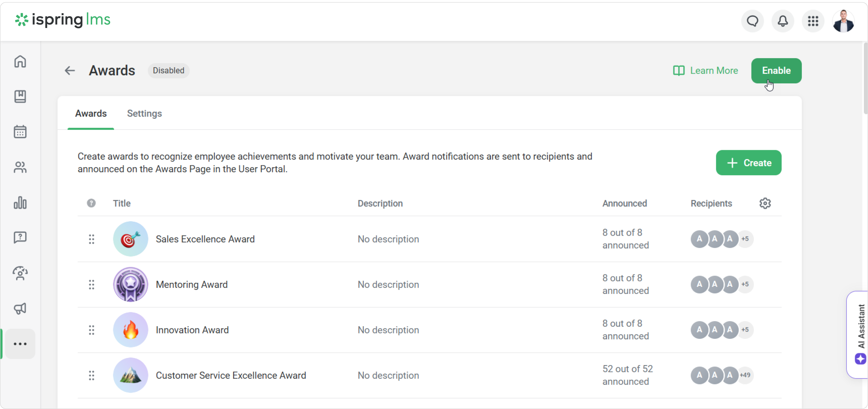This screenshot has width=868, height=409.
Task: Go back with the left arrow
Action: tap(70, 71)
